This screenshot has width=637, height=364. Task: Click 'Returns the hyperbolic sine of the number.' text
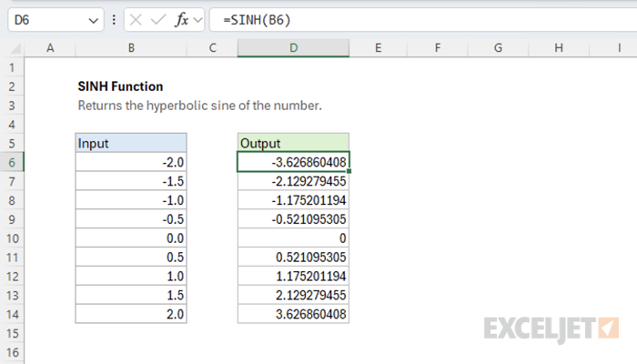(x=199, y=106)
